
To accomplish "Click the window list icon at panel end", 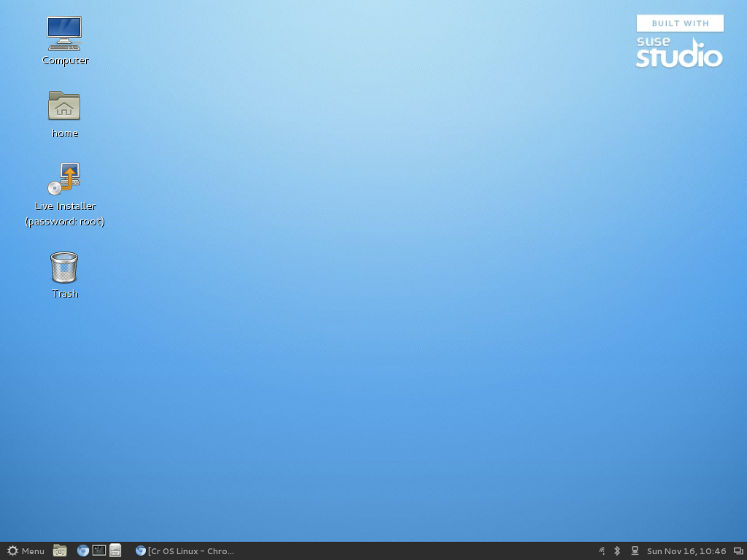I will pyautogui.click(x=738, y=551).
